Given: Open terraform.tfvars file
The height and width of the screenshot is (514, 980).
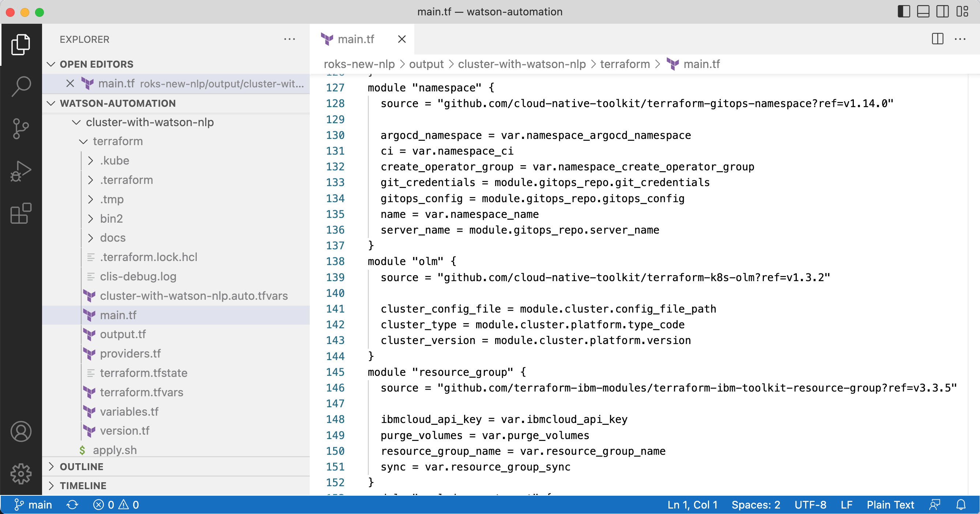Looking at the screenshot, I should point(176,392).
